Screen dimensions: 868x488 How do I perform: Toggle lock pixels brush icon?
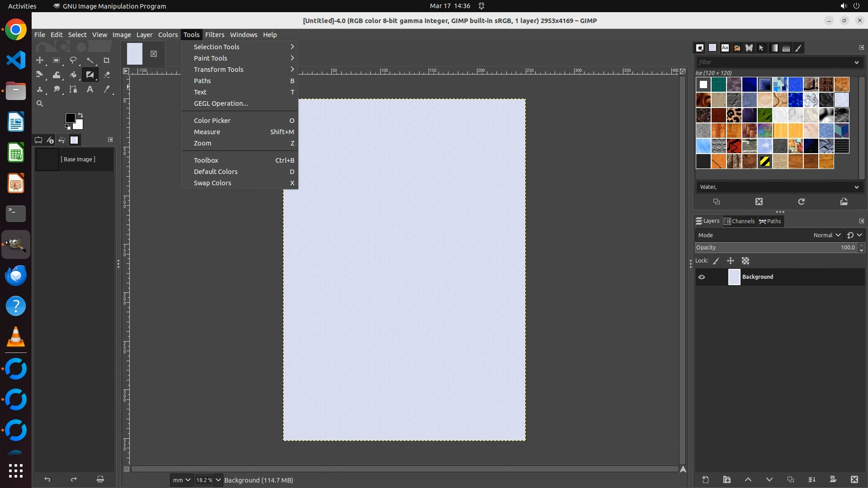click(x=716, y=261)
